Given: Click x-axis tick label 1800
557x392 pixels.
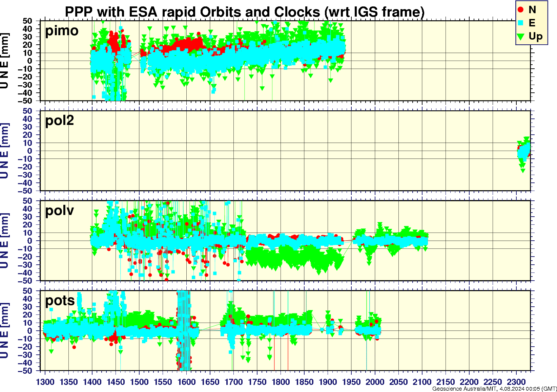Looking at the screenshot, I should click(x=281, y=382).
